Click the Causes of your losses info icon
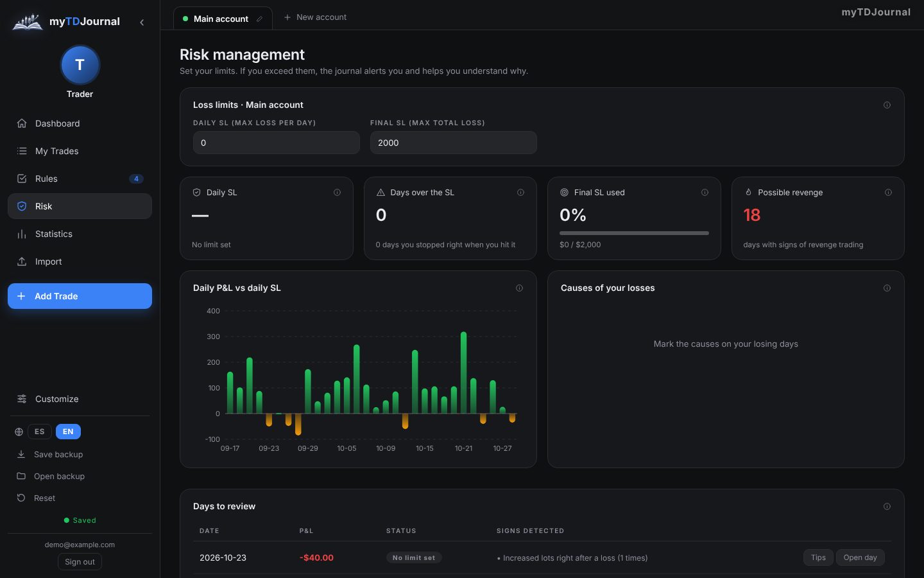 (x=887, y=288)
